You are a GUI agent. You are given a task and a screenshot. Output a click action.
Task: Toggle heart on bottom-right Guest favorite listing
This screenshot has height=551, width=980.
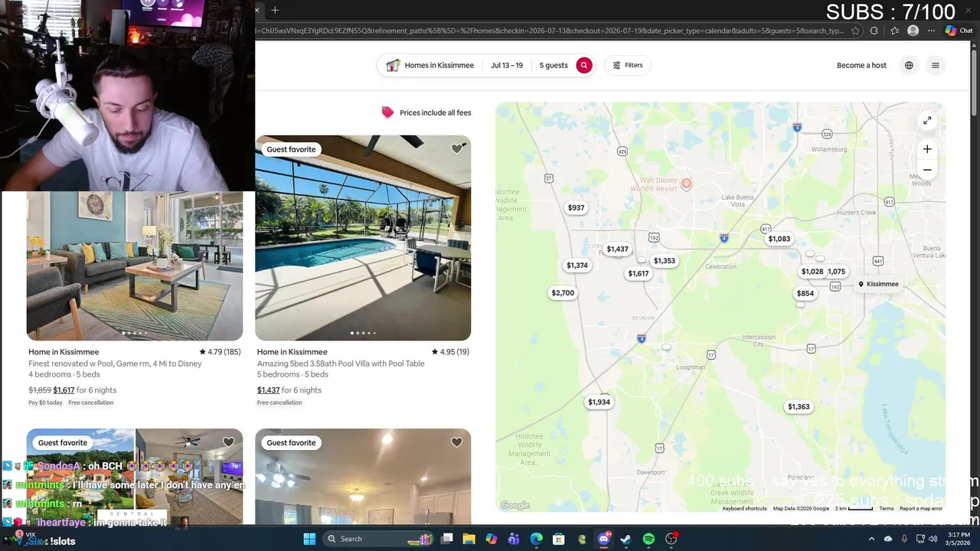[x=456, y=442]
